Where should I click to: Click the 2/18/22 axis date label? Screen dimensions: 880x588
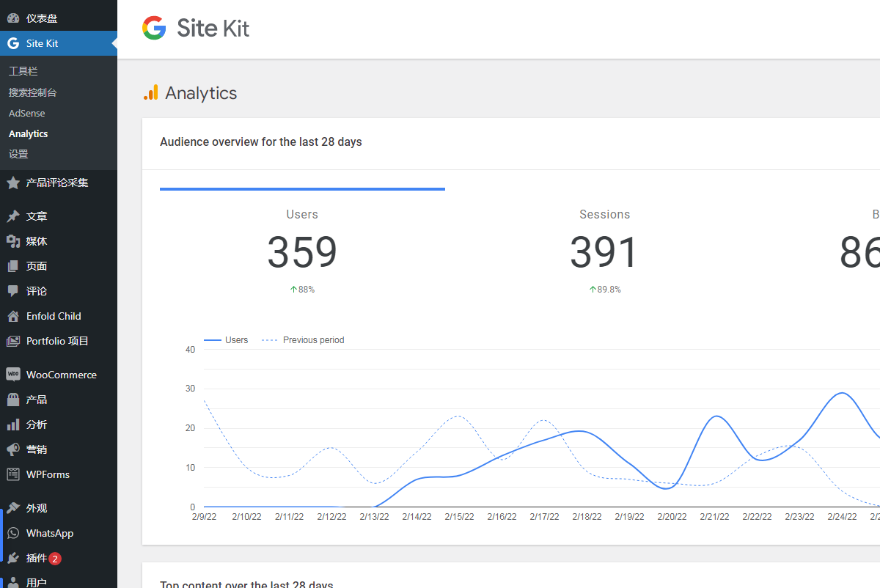[587, 517]
